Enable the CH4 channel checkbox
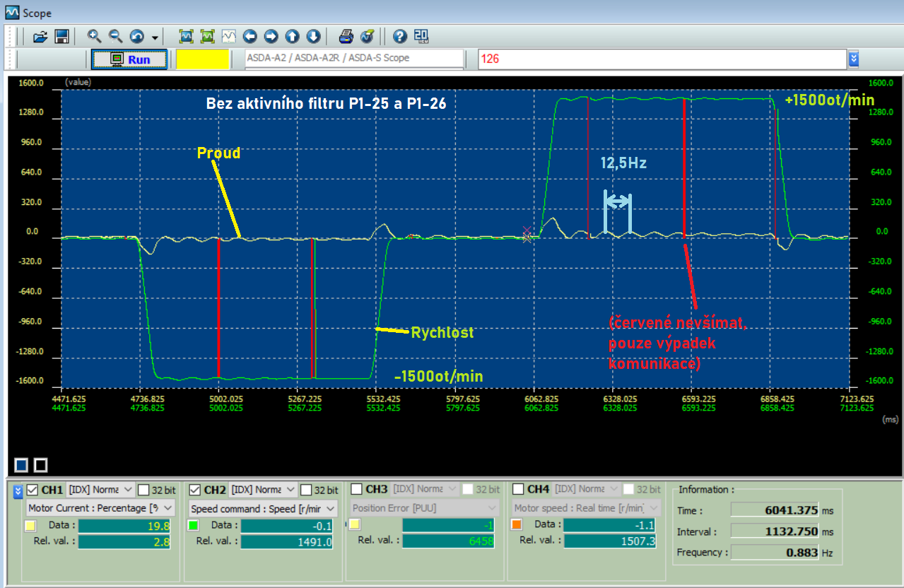 (x=518, y=489)
